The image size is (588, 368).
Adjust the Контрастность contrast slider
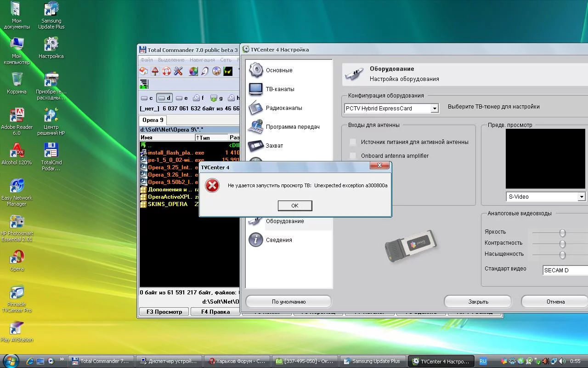(562, 244)
